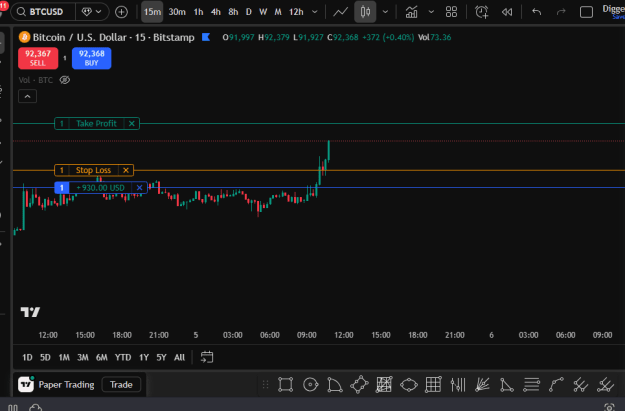Click the +930.00 USD position label
Image resolution: width=625 pixels, height=411 pixels.
click(100, 188)
